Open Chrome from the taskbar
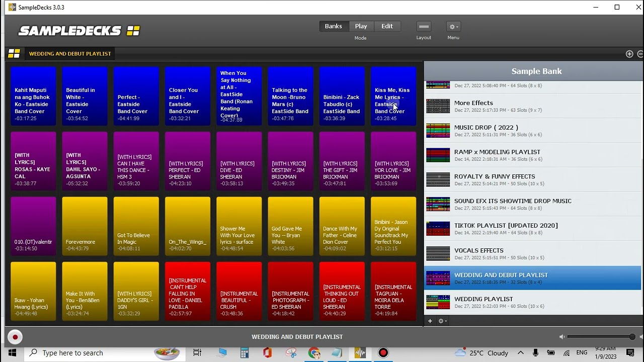The height and width of the screenshot is (362, 644). [314, 353]
